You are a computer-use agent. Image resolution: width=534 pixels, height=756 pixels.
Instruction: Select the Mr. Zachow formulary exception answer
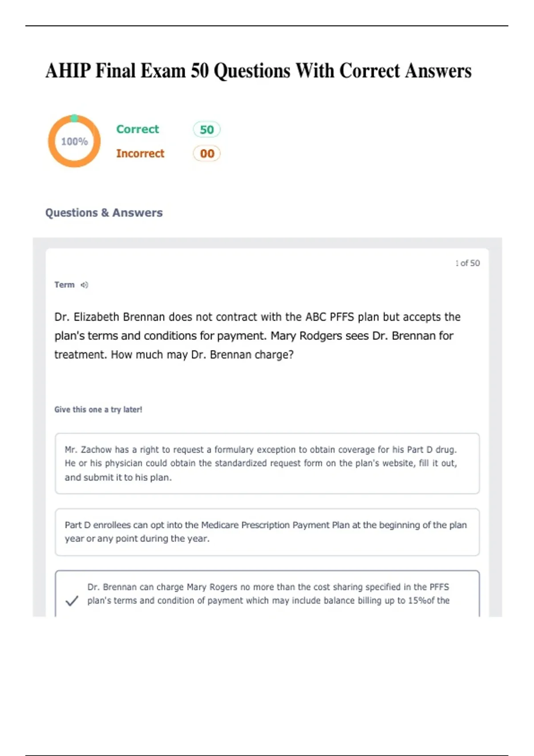pyautogui.click(x=267, y=463)
